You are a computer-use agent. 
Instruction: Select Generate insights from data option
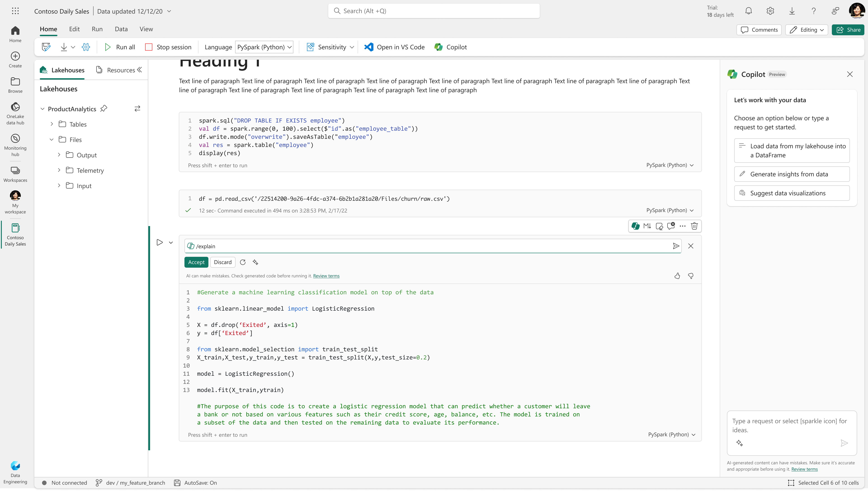791,174
